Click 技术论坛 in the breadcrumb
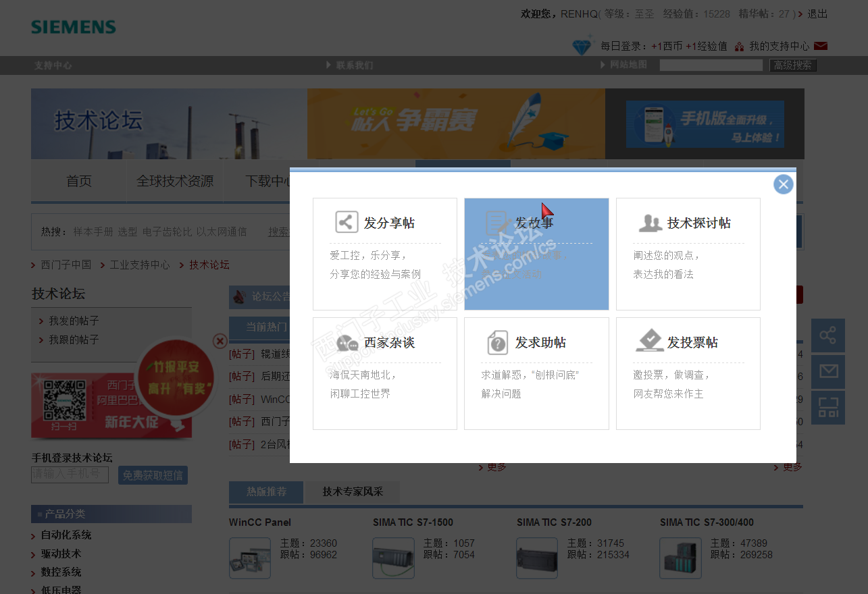The height and width of the screenshot is (594, 868). pos(209,265)
